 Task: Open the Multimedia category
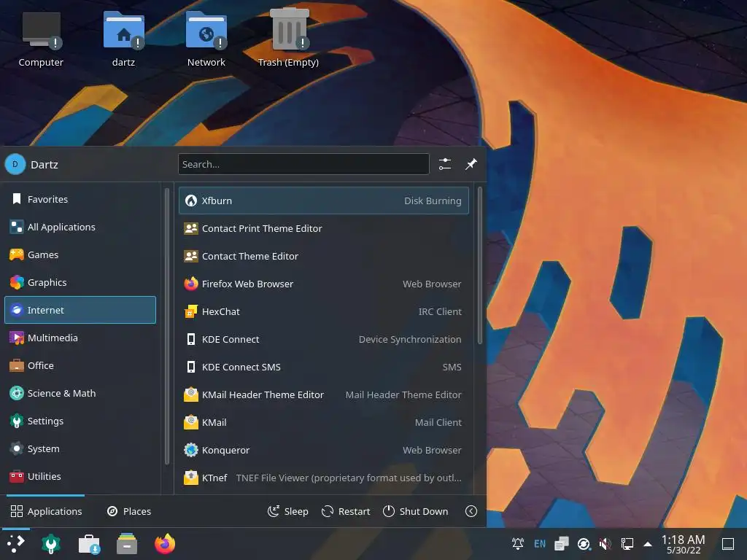pos(80,338)
